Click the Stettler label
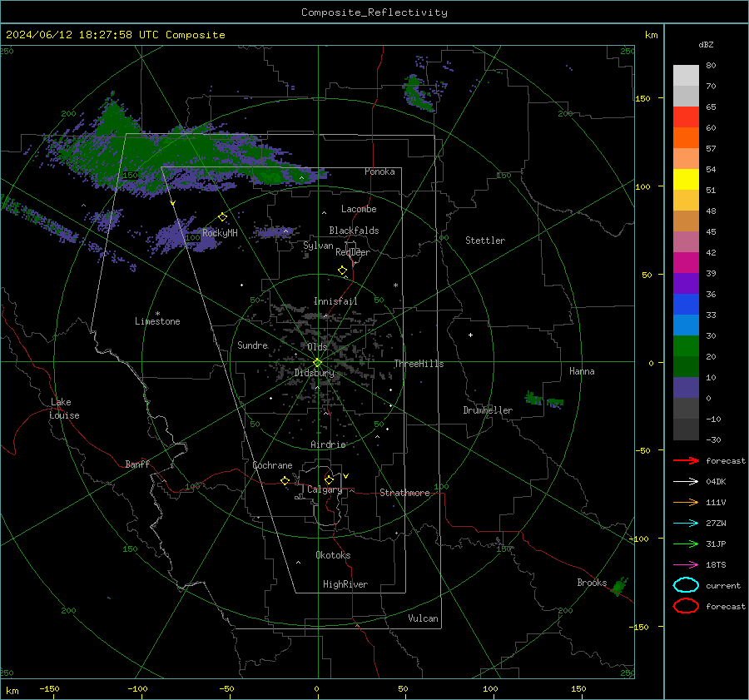 coord(485,241)
